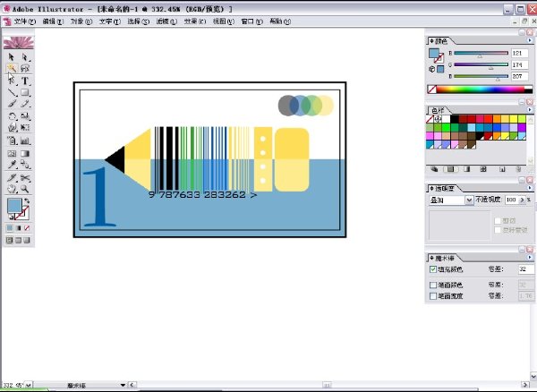Select the Zoom magnifier tool
Image resolution: width=537 pixels, height=392 pixels.
pos(25,189)
